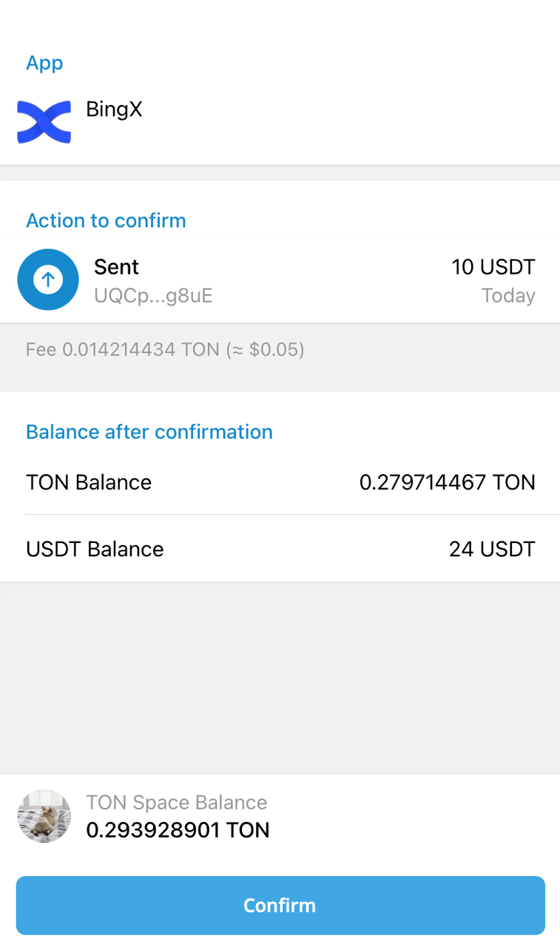Image resolution: width=560 pixels, height=947 pixels.
Task: Tap the blue Sent arrow icon
Action: click(48, 280)
